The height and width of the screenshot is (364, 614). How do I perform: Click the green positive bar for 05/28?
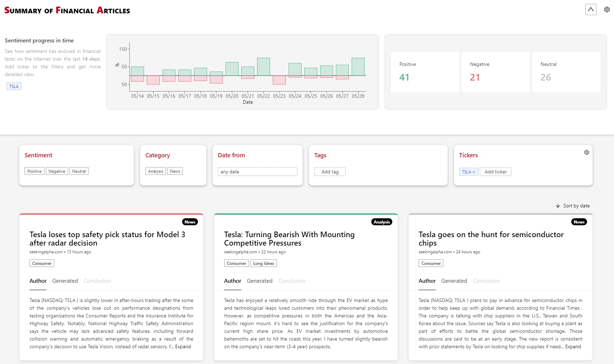pos(358,67)
